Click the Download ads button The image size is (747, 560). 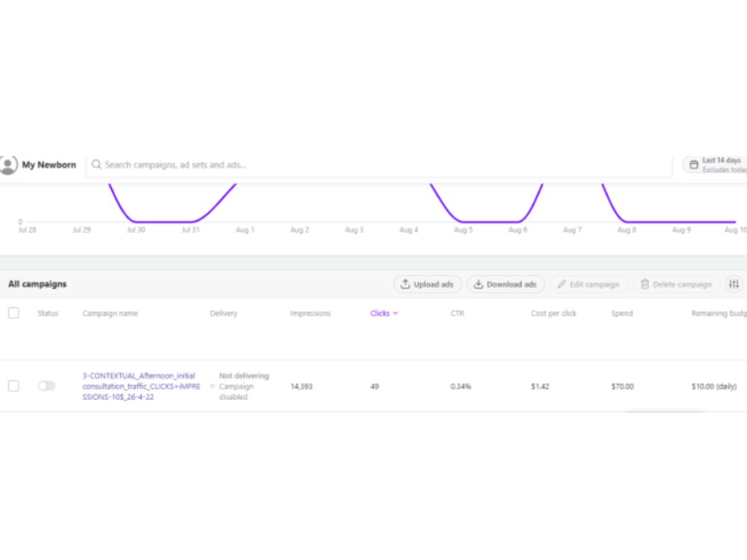[506, 284]
